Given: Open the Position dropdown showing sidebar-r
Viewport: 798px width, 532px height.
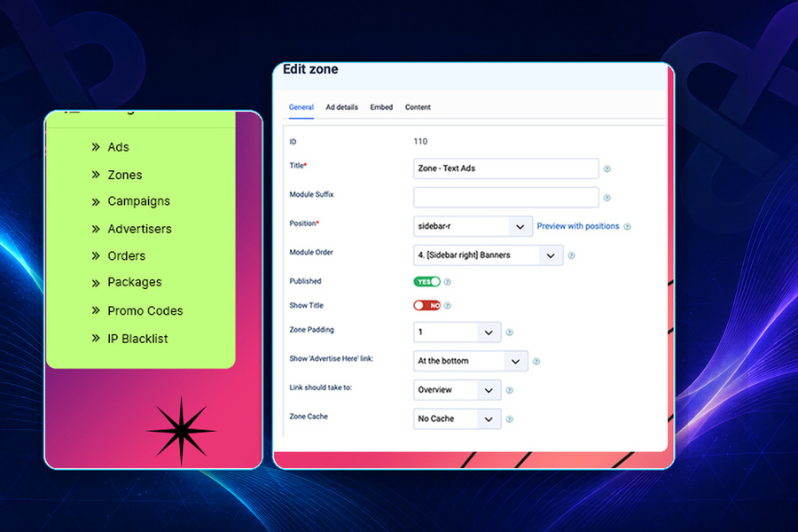Looking at the screenshot, I should 473,226.
